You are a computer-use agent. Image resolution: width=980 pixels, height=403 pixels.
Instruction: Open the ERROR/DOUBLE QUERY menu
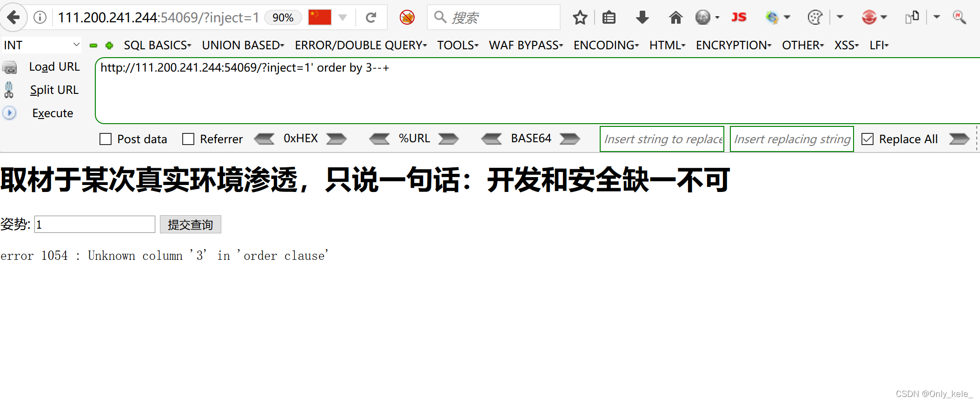click(x=361, y=46)
